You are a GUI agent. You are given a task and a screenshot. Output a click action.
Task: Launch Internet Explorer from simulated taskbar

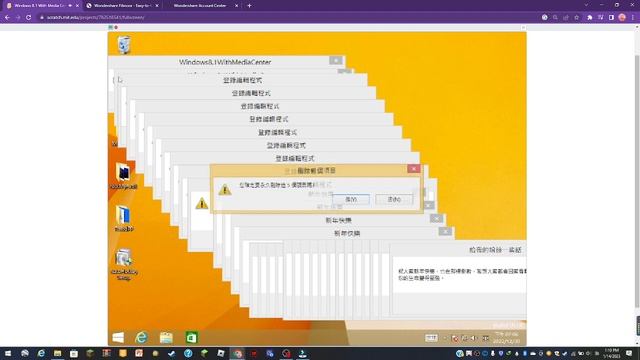point(142,337)
